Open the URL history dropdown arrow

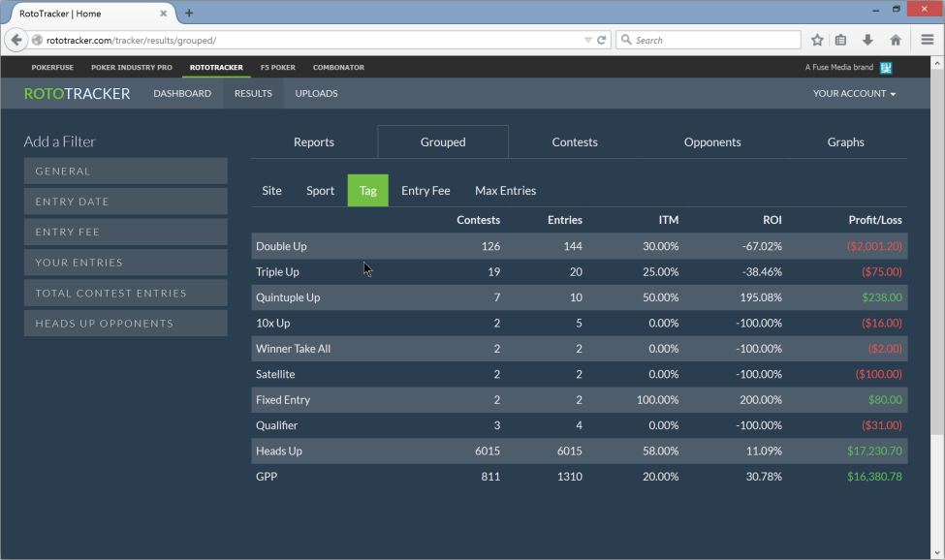587,41
